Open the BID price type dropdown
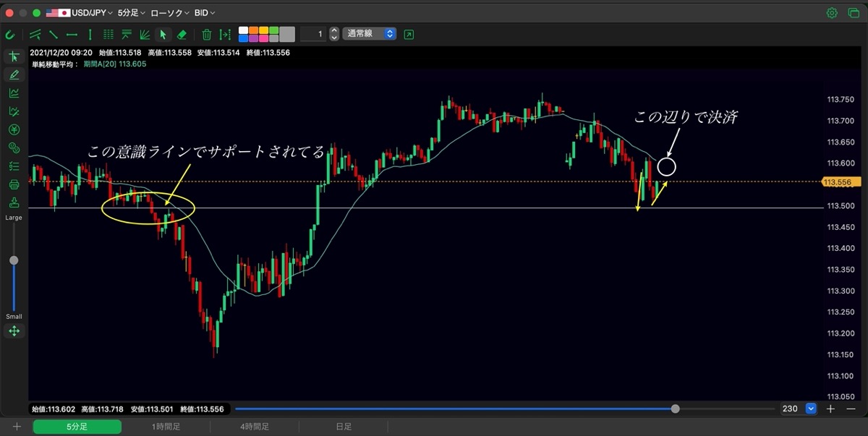 (205, 13)
